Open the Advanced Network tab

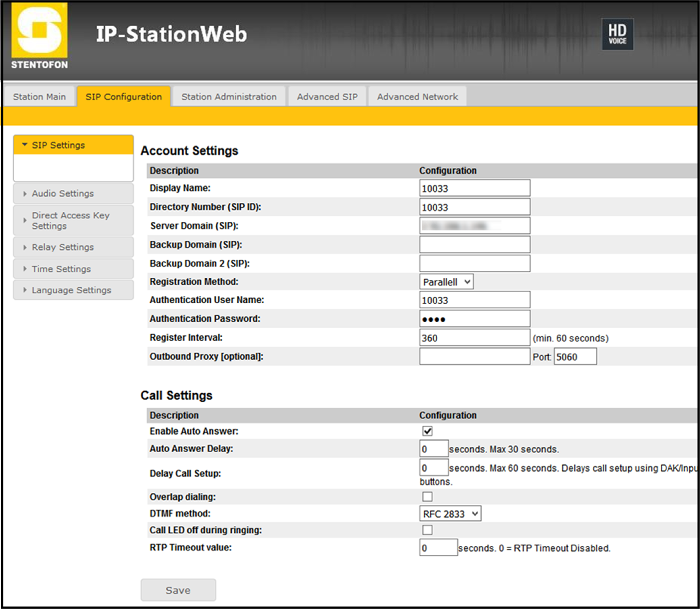[417, 97]
